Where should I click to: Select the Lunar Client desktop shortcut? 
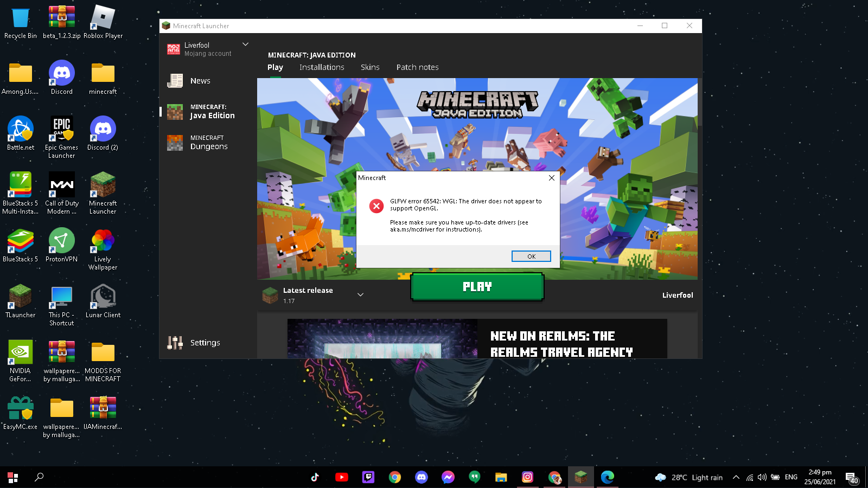(x=103, y=301)
